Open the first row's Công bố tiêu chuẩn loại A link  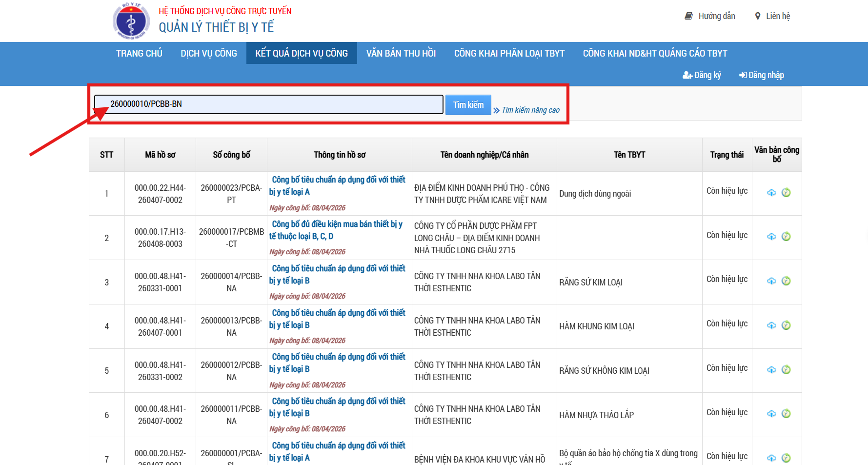[x=338, y=185]
